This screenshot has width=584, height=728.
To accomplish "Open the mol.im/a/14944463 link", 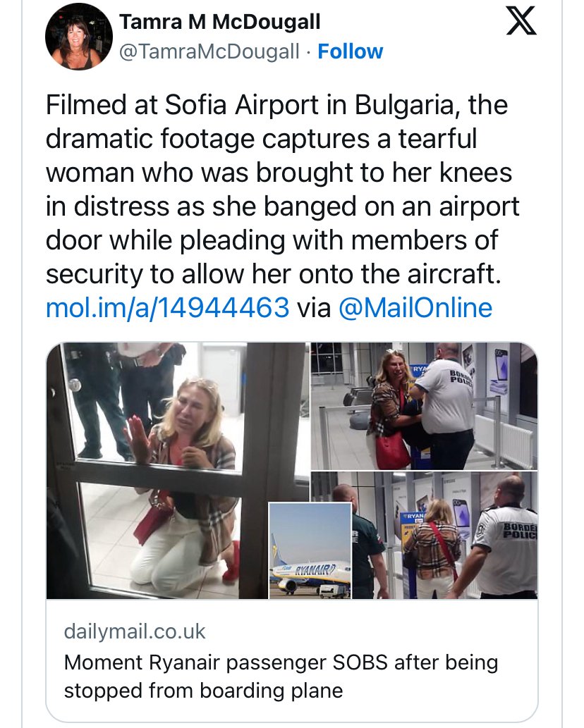I will (x=167, y=308).
